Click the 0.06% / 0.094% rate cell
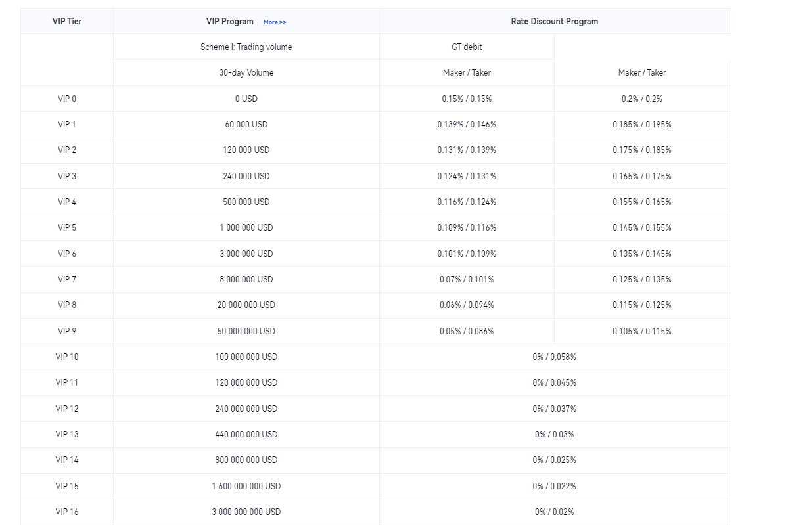 point(467,305)
